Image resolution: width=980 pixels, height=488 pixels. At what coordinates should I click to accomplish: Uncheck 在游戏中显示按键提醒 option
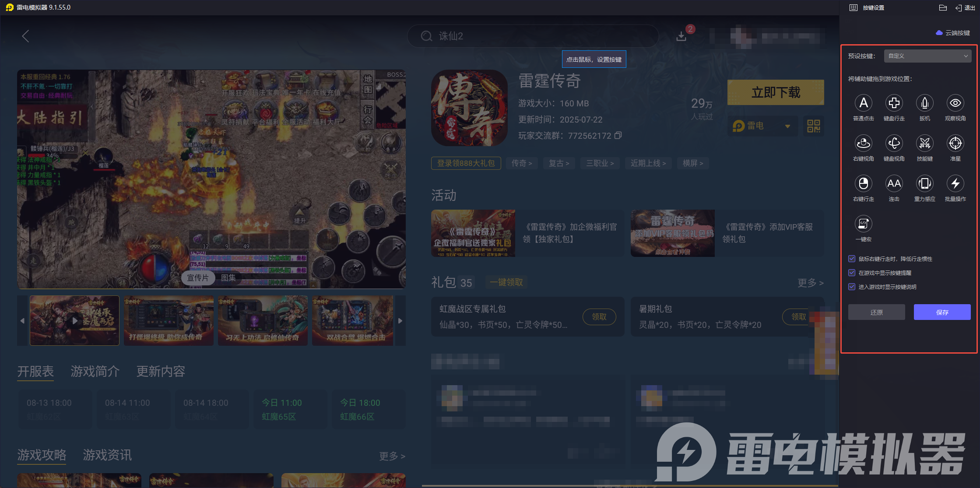pos(852,273)
